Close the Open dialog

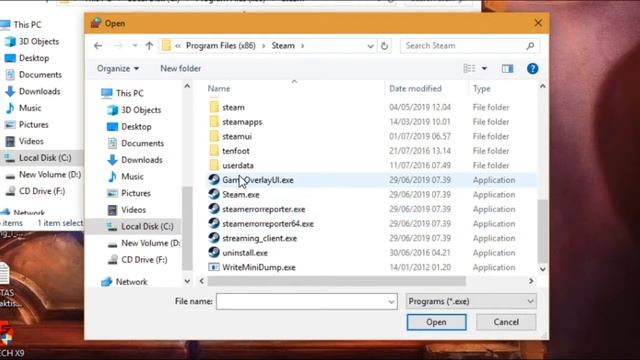point(538,23)
